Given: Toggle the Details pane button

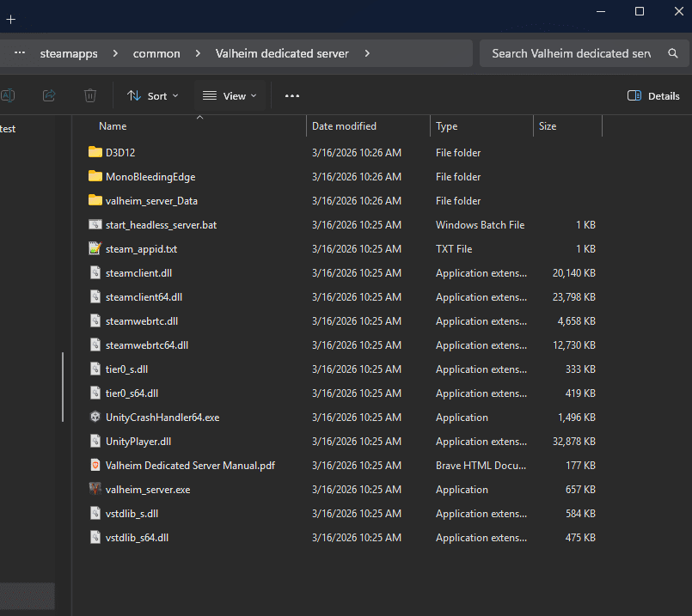Looking at the screenshot, I should [x=653, y=95].
